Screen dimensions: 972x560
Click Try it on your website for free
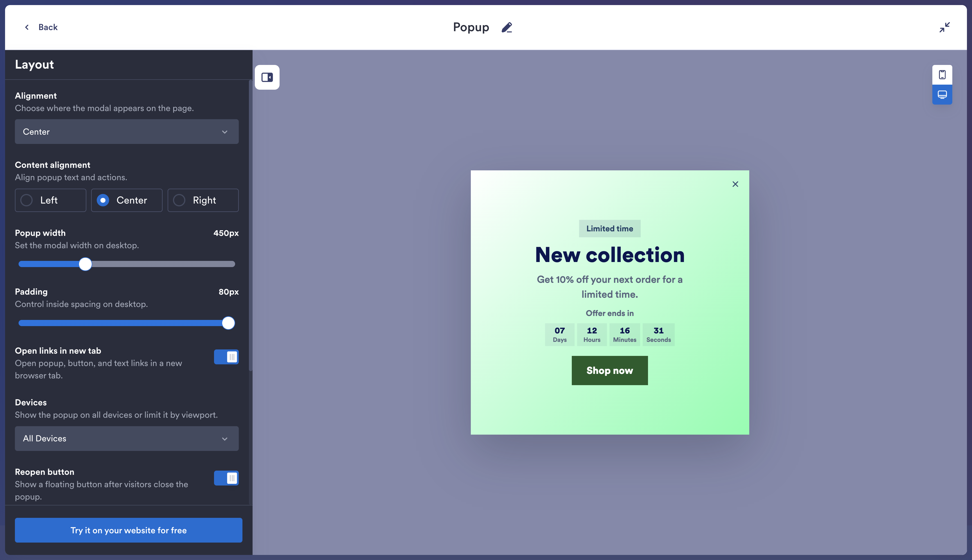pos(129,530)
